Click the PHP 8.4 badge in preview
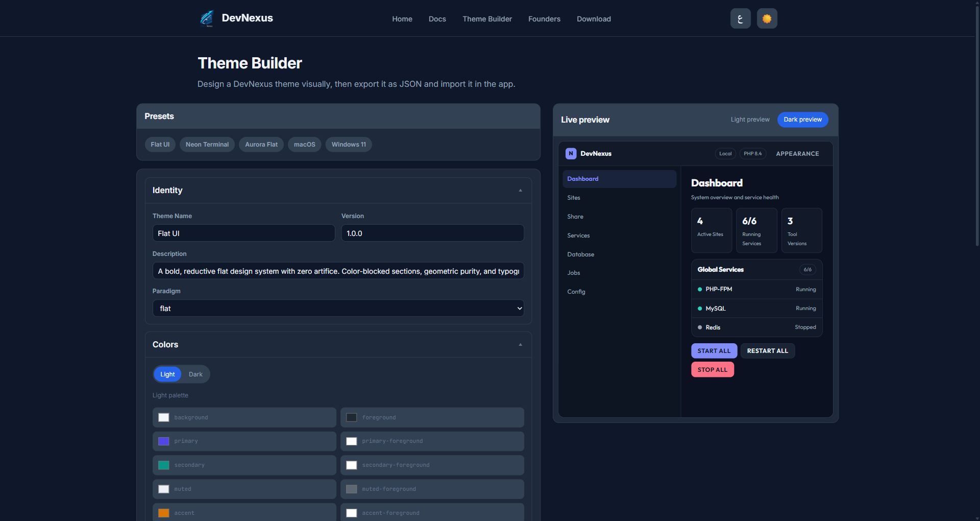The height and width of the screenshot is (521, 980). pyautogui.click(x=752, y=154)
